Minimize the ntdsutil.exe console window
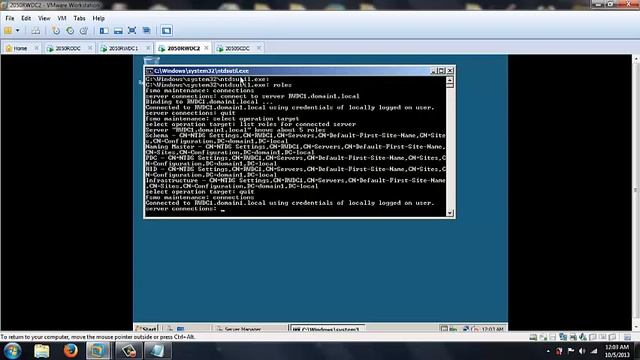The height and width of the screenshot is (360, 640). (434, 71)
